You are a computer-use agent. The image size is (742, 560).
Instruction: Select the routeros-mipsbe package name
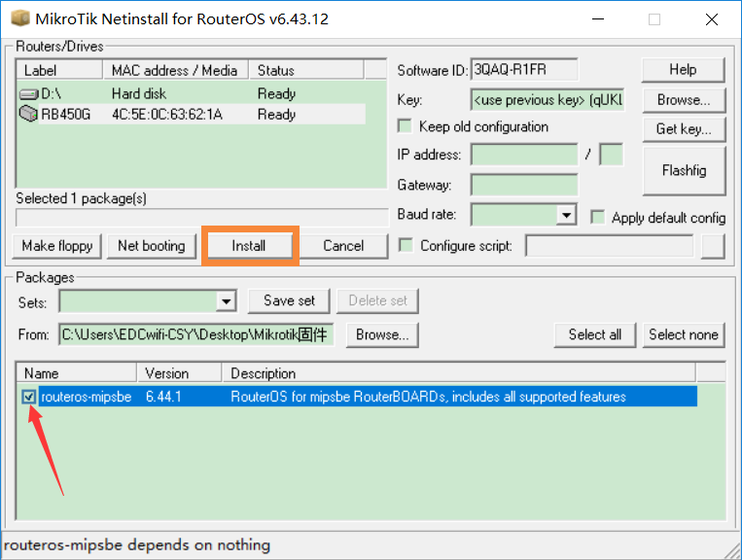pyautogui.click(x=87, y=397)
